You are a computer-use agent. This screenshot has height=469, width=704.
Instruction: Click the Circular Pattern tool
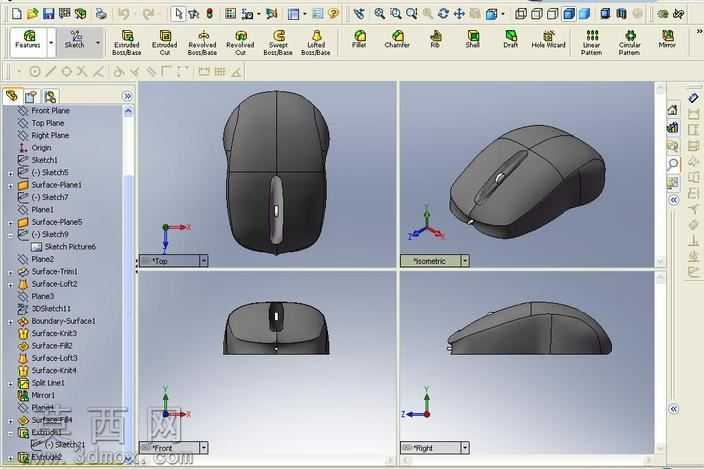(629, 43)
